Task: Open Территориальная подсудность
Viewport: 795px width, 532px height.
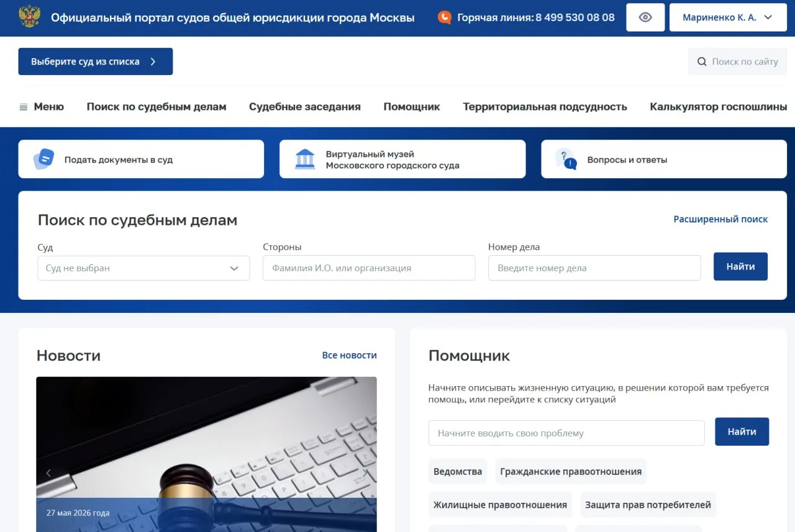Action: tap(545, 107)
